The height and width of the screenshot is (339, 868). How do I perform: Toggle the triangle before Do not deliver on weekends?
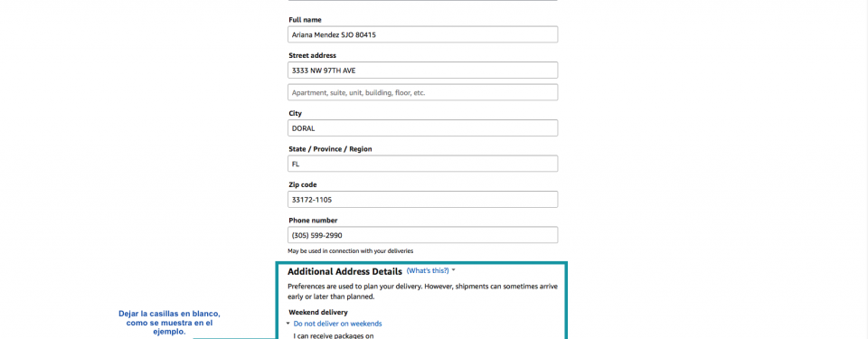click(x=288, y=324)
